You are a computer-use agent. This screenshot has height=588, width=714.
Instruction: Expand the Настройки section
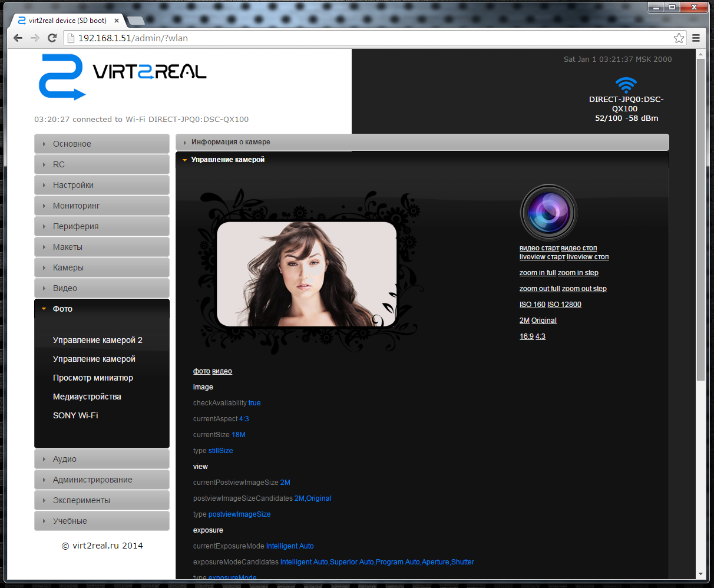[102, 185]
